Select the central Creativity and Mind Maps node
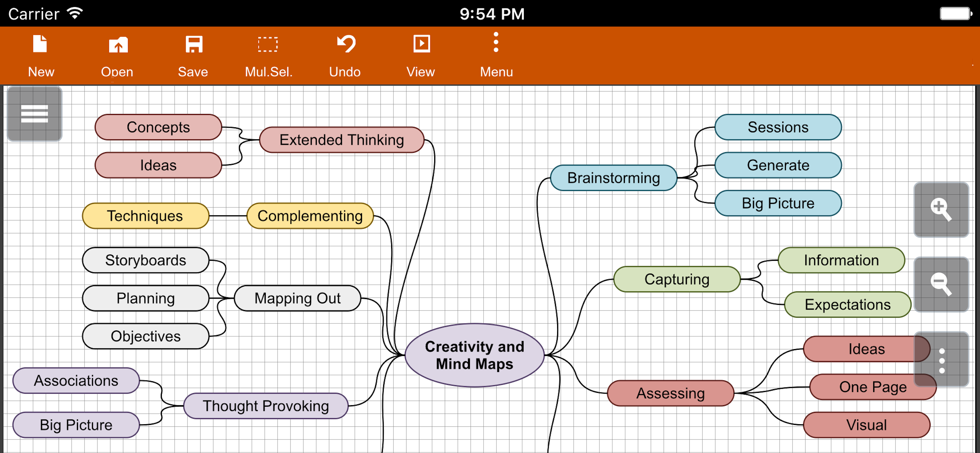The image size is (980, 453). [474, 355]
